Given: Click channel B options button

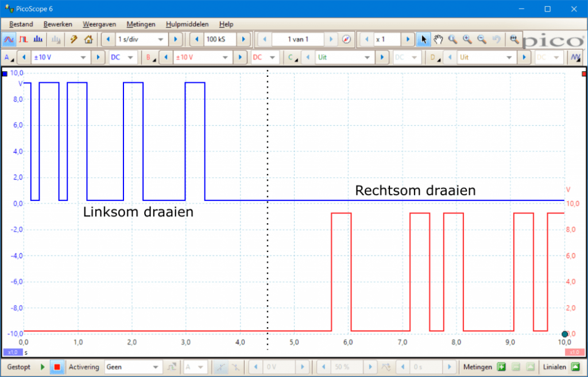Looking at the screenshot, I should (x=149, y=57).
